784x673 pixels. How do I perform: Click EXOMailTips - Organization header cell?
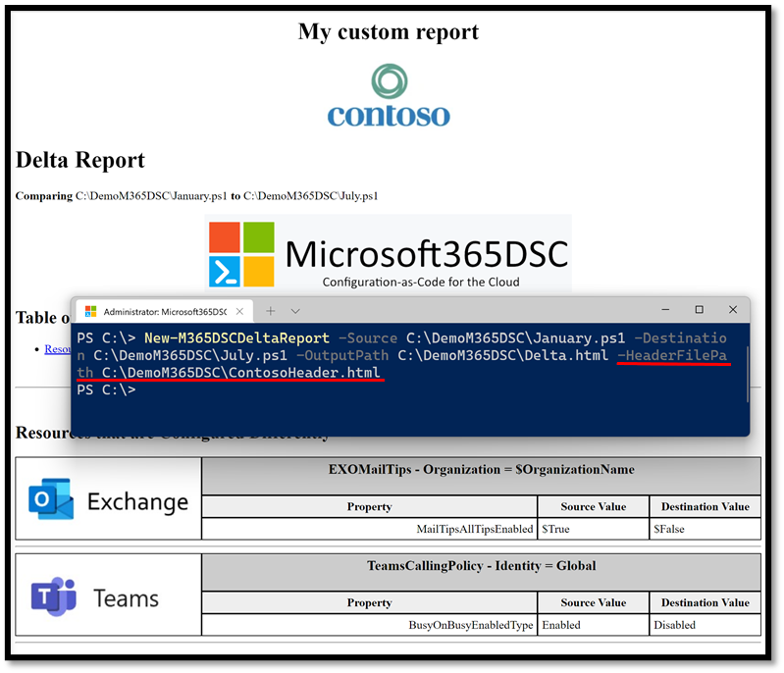point(481,476)
